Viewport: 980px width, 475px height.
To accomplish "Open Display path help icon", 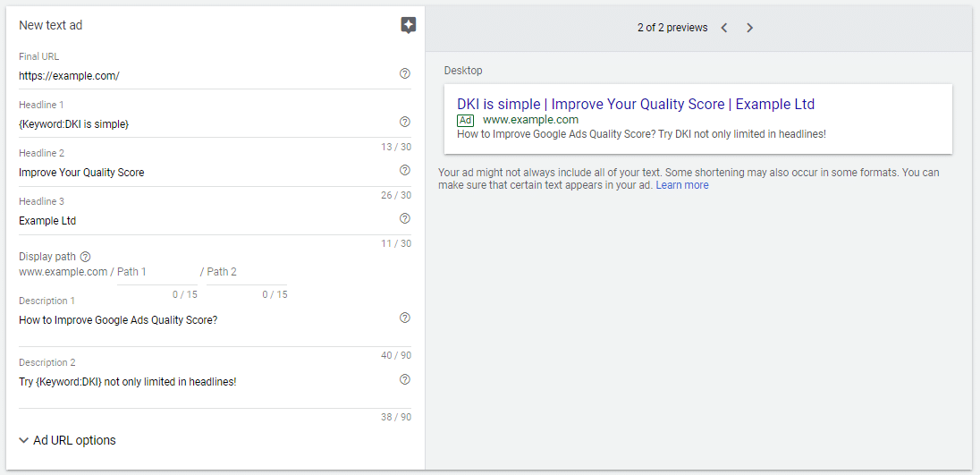I will pyautogui.click(x=86, y=256).
